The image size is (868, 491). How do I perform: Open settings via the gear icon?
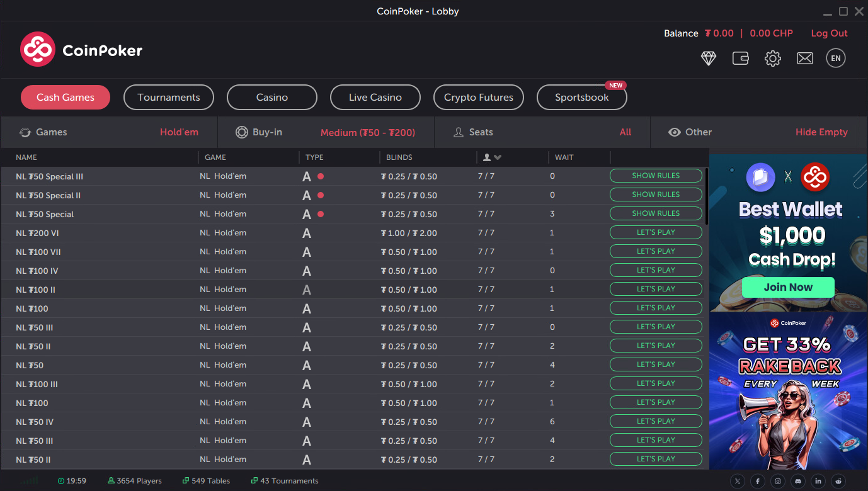pos(773,59)
